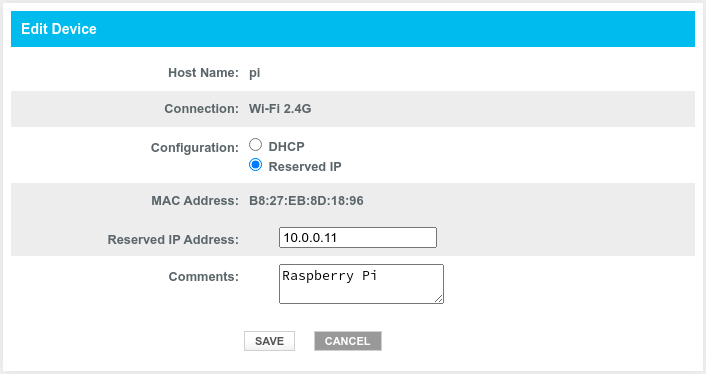Image resolution: width=706 pixels, height=374 pixels.
Task: Click the Configuration label
Action: (195, 148)
